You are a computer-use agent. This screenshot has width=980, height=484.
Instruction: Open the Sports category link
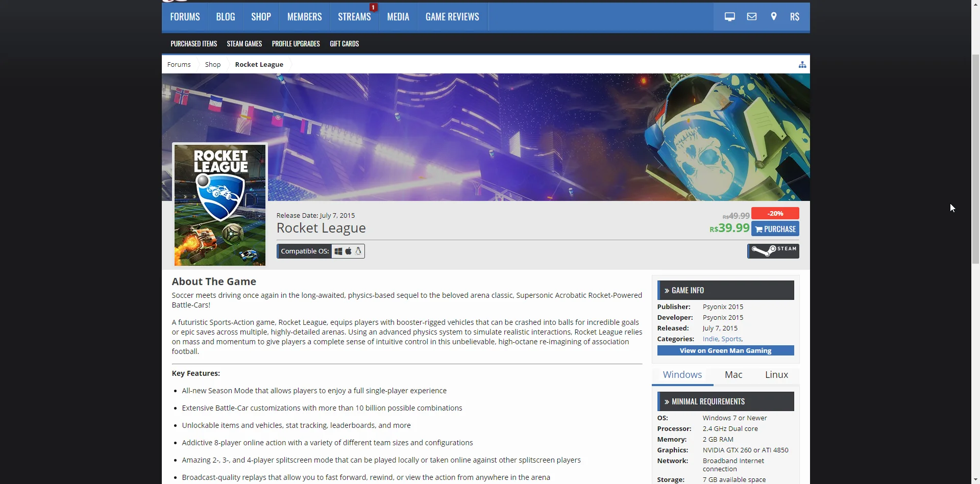(x=731, y=339)
